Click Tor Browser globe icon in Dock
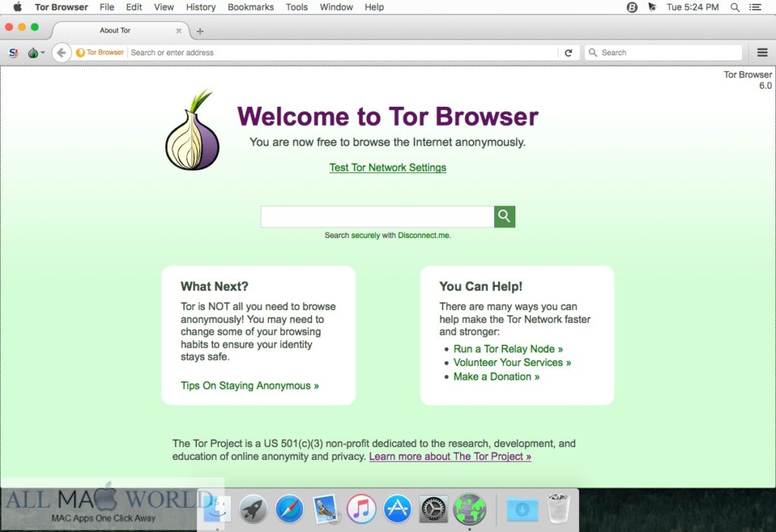 [470, 509]
